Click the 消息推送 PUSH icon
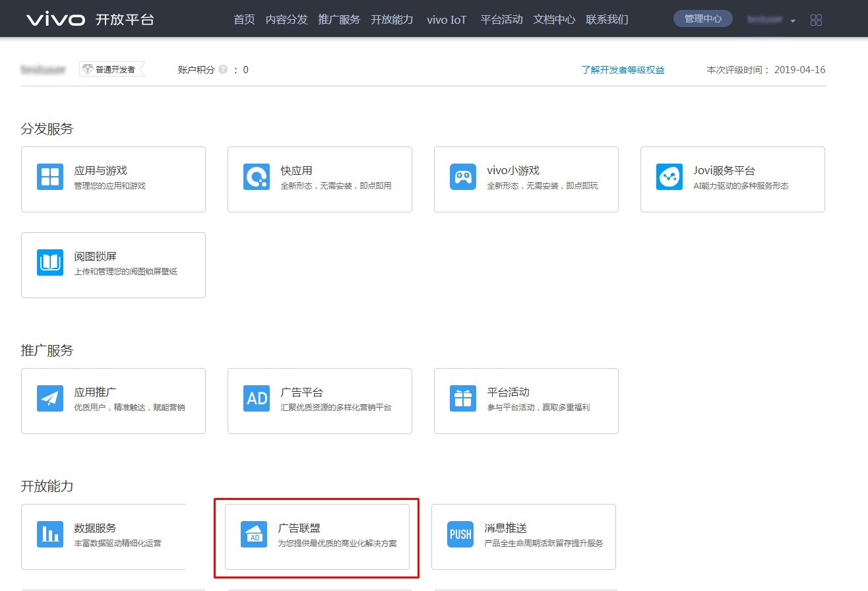This screenshot has height=591, width=868. (x=460, y=534)
